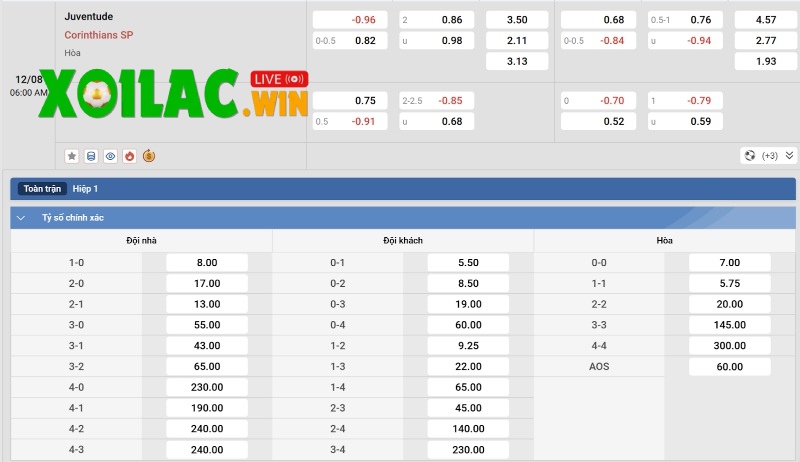The image size is (800, 462).
Task: Open the Corinthians SP team link
Action: (99, 35)
